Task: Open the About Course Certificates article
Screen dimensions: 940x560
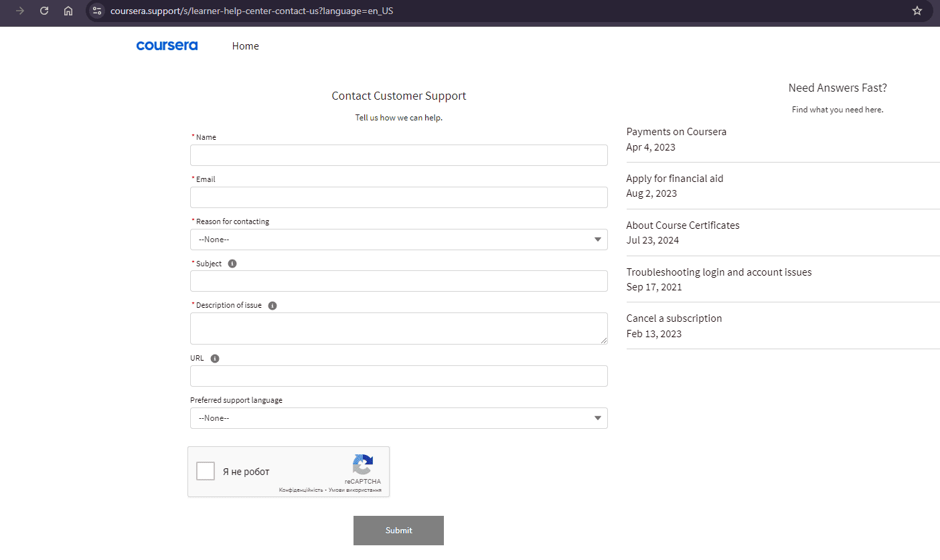Action: (x=683, y=225)
